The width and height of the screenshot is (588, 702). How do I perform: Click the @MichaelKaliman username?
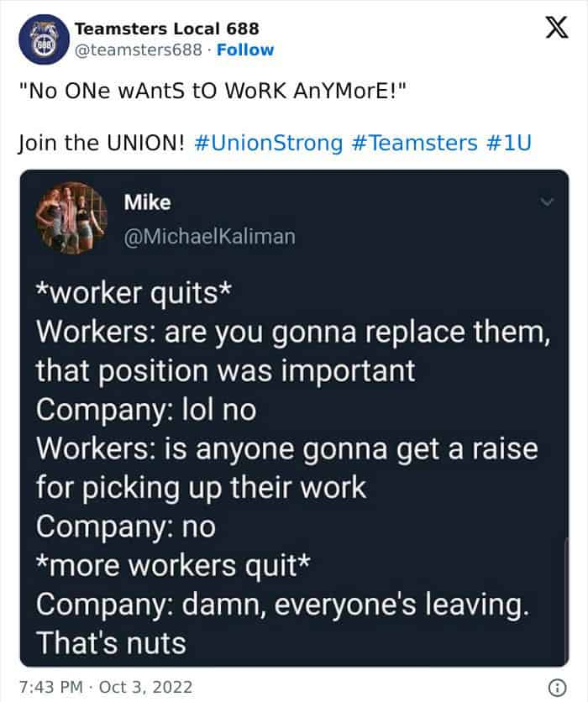(x=210, y=237)
